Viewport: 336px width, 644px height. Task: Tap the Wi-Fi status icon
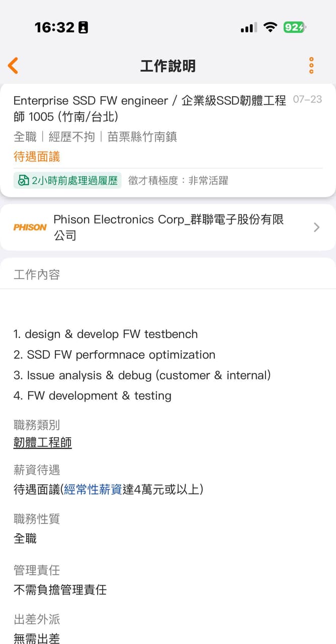(271, 27)
